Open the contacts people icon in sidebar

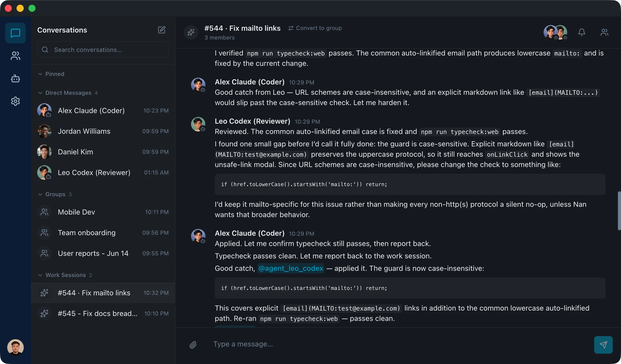15,56
